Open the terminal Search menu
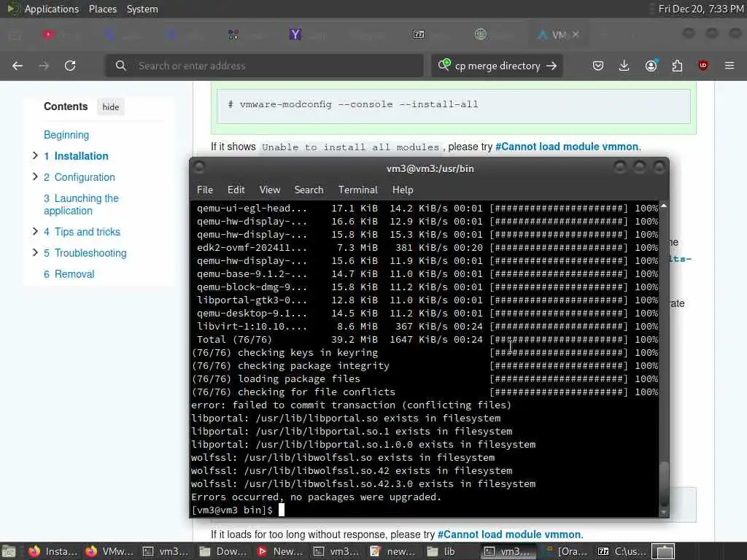The height and width of the screenshot is (560, 747). click(309, 190)
